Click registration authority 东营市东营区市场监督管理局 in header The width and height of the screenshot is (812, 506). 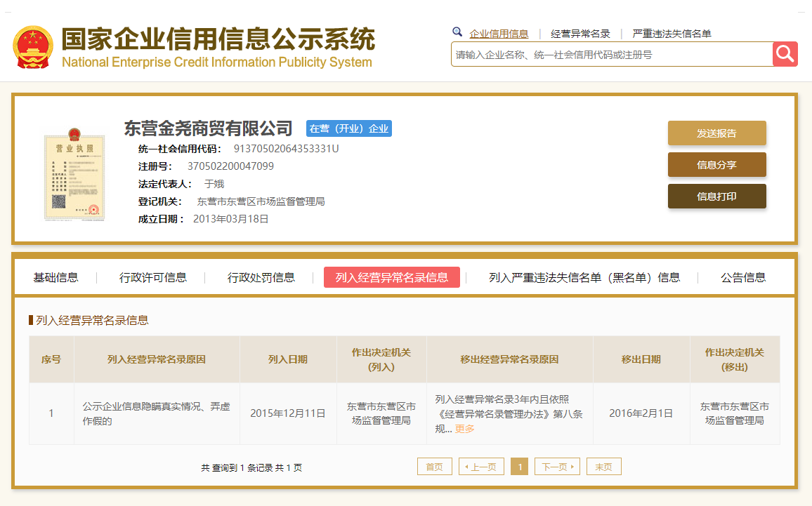[261, 202]
